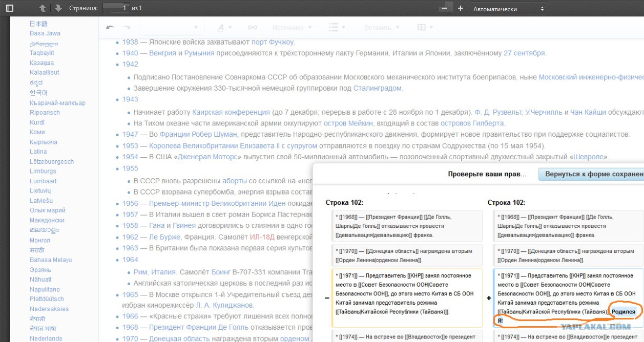Click the year 1964 link
Viewport: 644px width, 342px height.
pyautogui.click(x=130, y=260)
